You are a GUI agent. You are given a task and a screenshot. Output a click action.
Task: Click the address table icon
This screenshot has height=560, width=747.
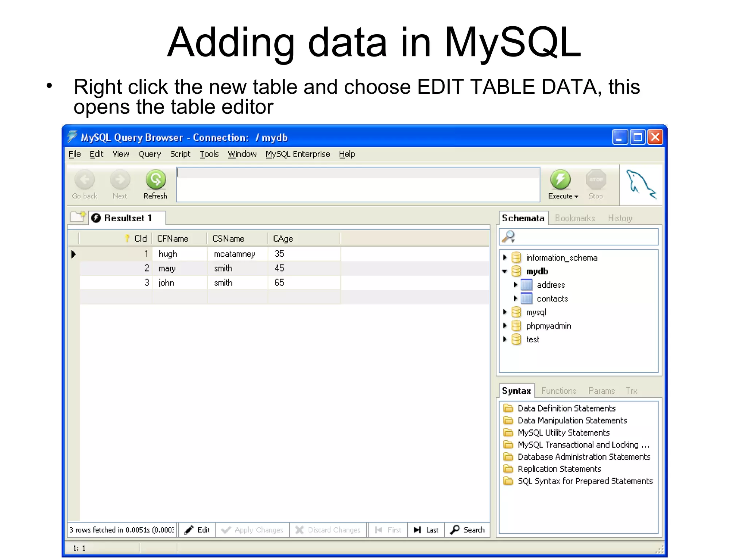(x=526, y=285)
